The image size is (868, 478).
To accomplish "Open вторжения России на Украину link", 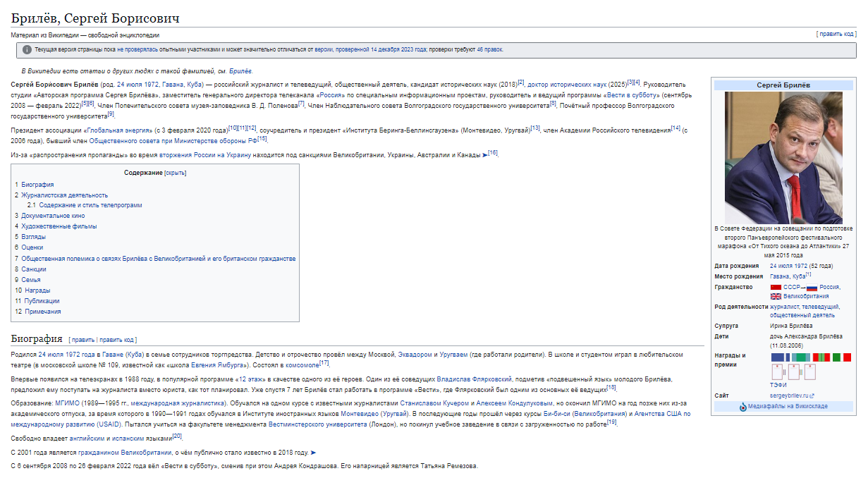I will click(x=204, y=155).
